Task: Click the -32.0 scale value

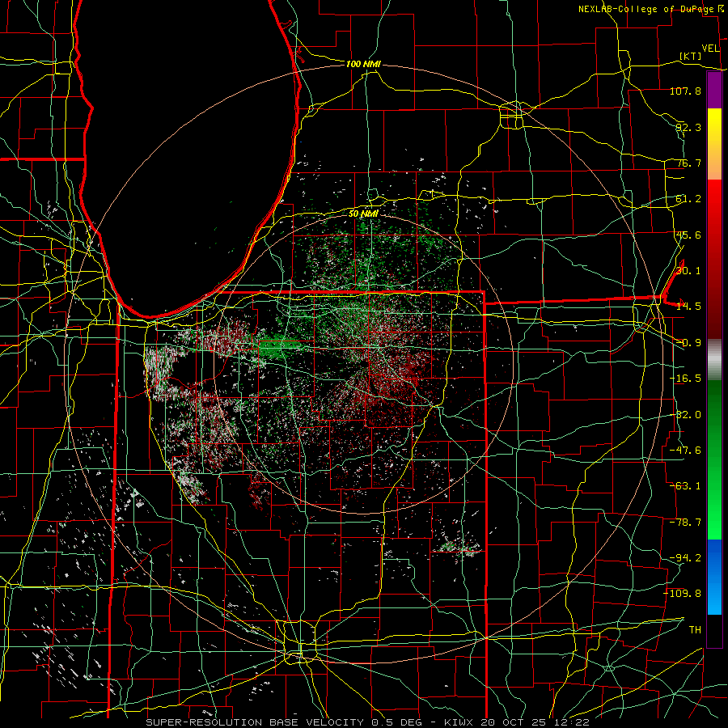Action: tap(685, 415)
